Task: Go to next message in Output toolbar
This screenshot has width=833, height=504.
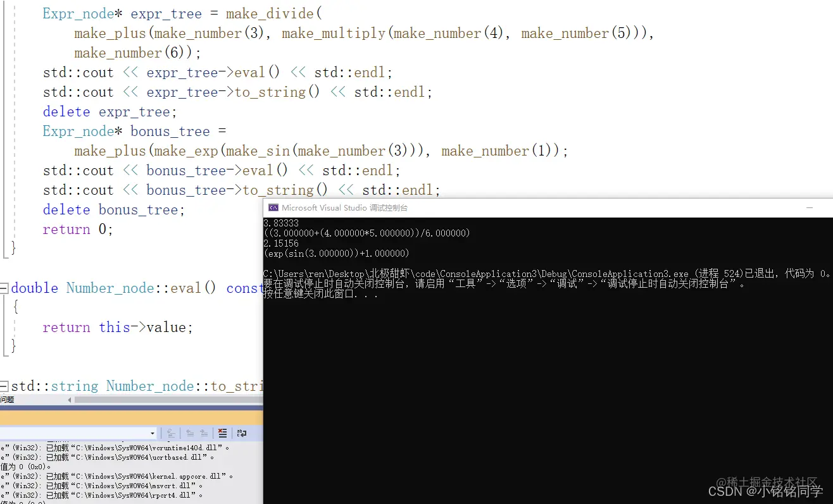Action: point(204,433)
